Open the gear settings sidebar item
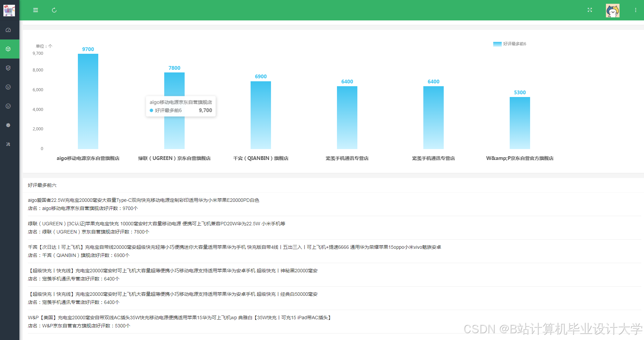 (x=8, y=125)
